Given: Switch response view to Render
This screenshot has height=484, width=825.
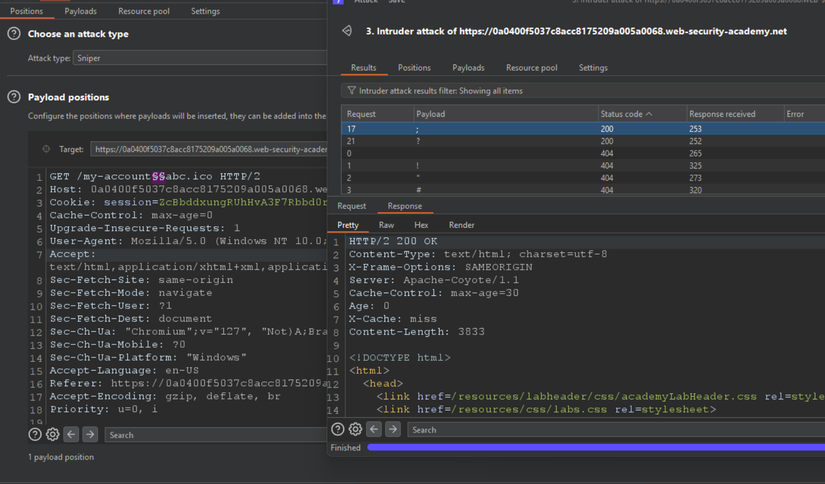Looking at the screenshot, I should 461,225.
